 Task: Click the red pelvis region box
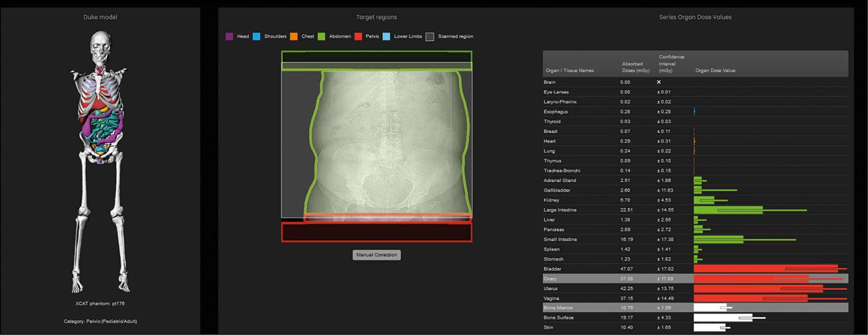pyautogui.click(x=376, y=232)
